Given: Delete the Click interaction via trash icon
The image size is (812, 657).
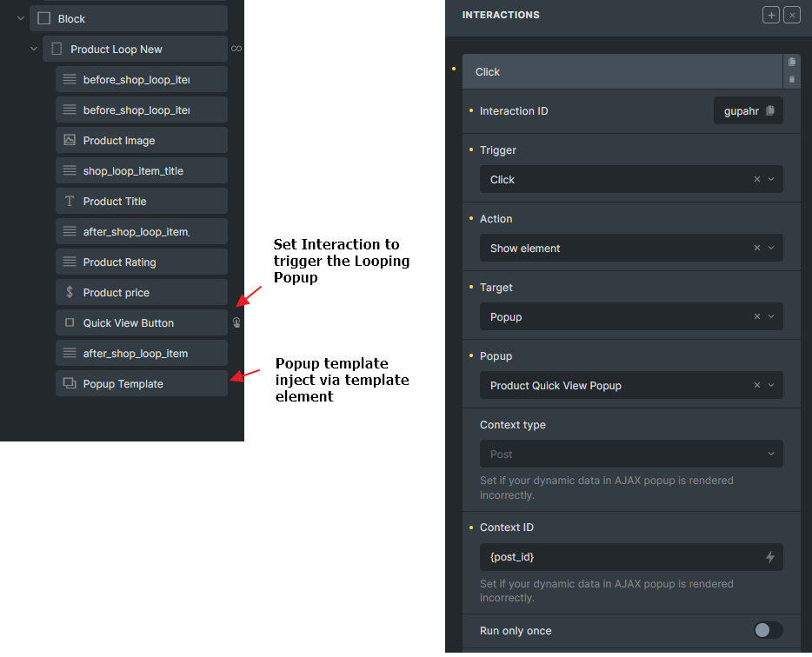Looking at the screenshot, I should (x=791, y=80).
